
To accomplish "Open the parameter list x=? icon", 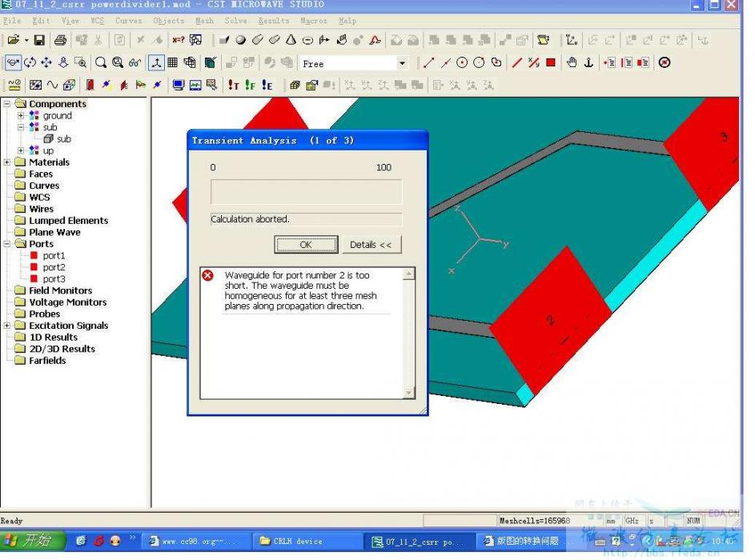I will click(x=179, y=40).
